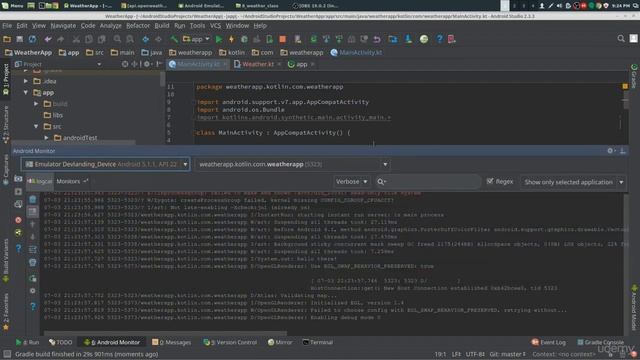Click the Project panel gear settings icon
Viewport: 640px width, 360px height.
pyautogui.click(x=147, y=64)
